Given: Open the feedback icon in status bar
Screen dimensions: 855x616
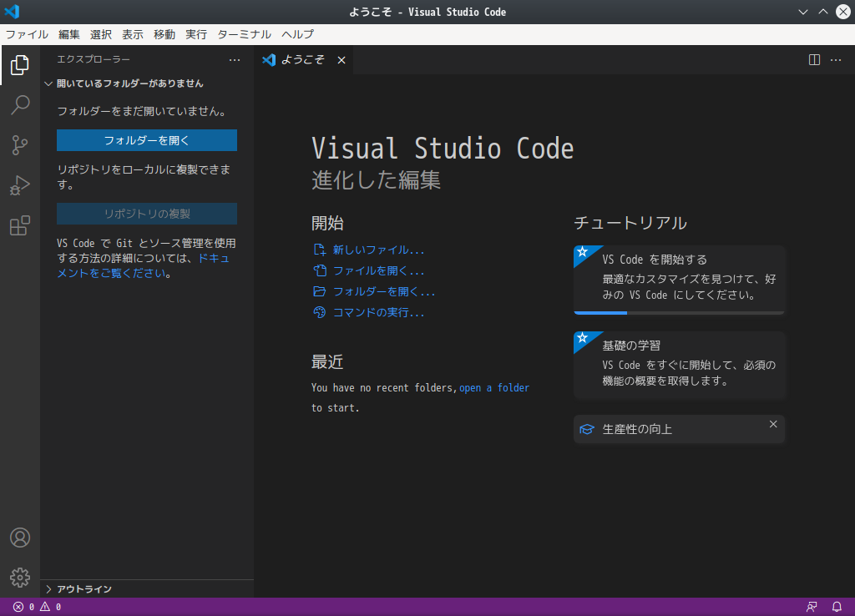Looking at the screenshot, I should (812, 607).
